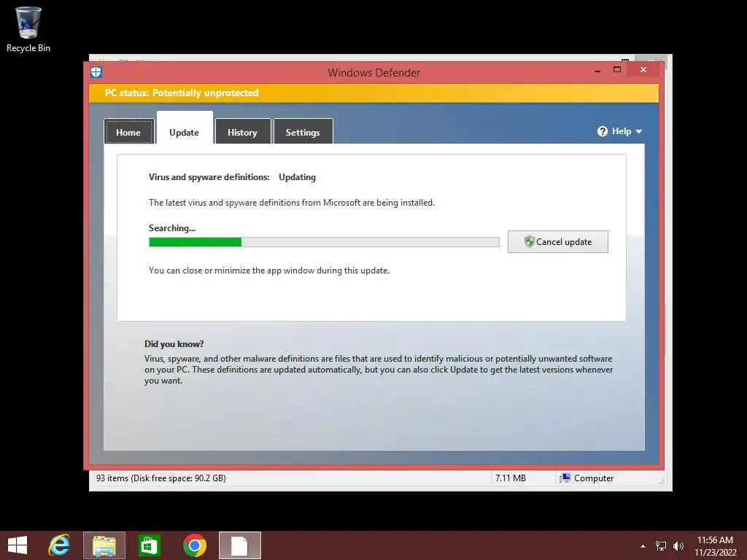Maximize the Windows Defender window
The image size is (747, 560).
point(617,70)
